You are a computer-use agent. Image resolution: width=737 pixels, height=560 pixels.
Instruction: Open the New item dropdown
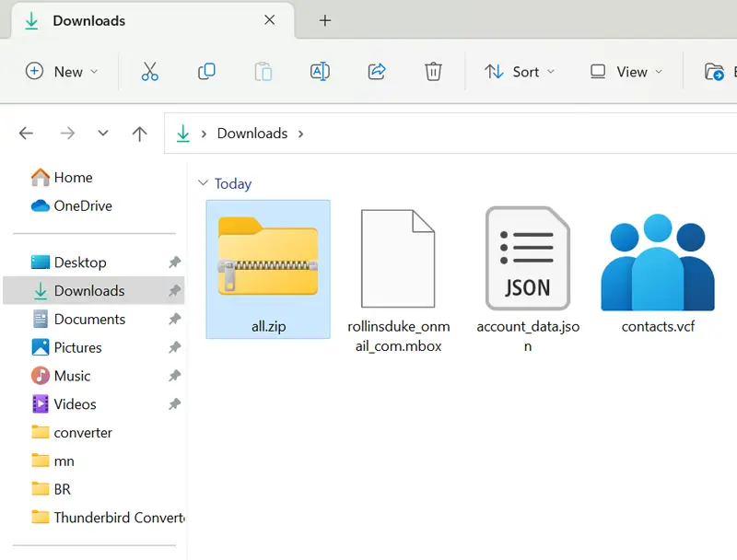pos(62,72)
